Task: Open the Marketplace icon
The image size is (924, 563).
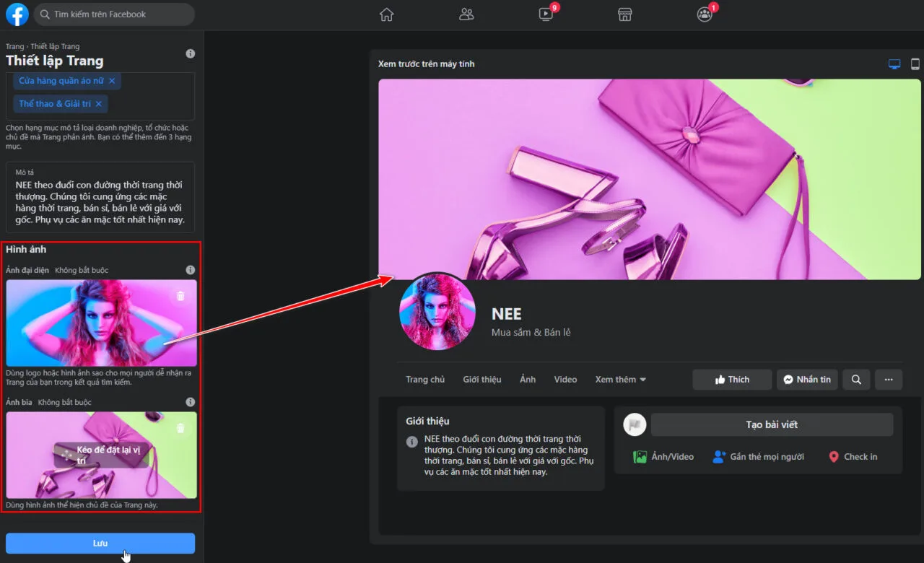Action: pos(625,14)
